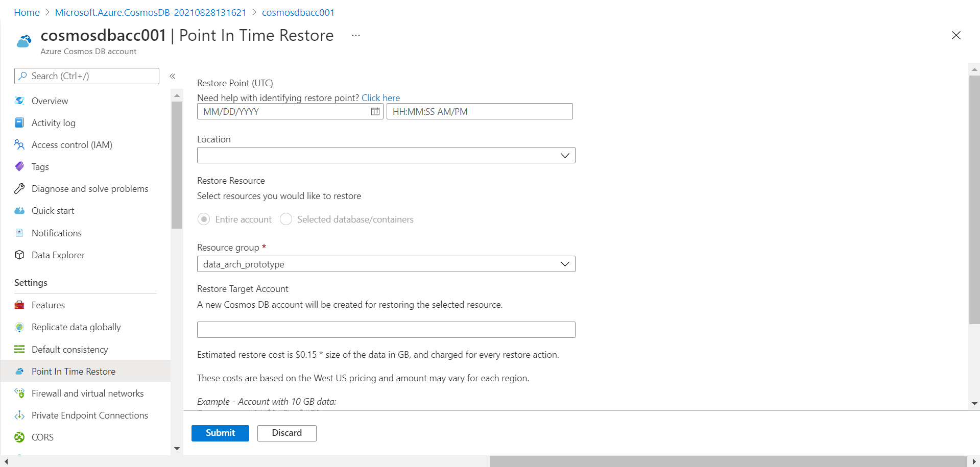Click the CORS icon in sidebar
The height and width of the screenshot is (467, 980).
coord(19,437)
